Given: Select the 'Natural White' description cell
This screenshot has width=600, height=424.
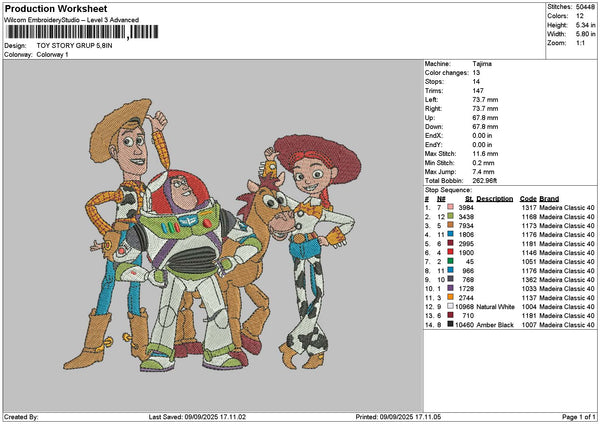Looking at the screenshot, I should pyautogui.click(x=496, y=307).
